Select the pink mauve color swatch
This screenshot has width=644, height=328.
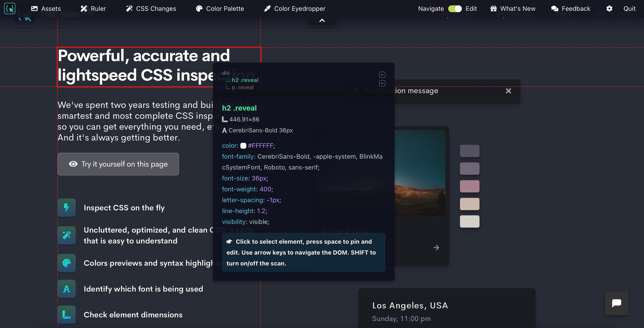(x=470, y=186)
